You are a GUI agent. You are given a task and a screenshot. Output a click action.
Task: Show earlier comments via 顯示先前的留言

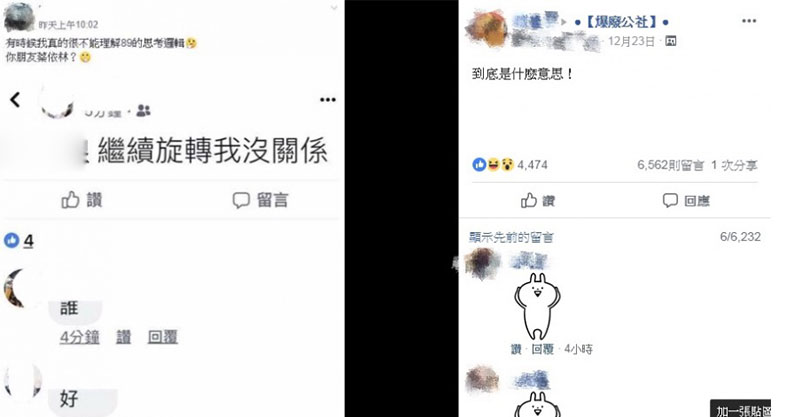click(511, 237)
